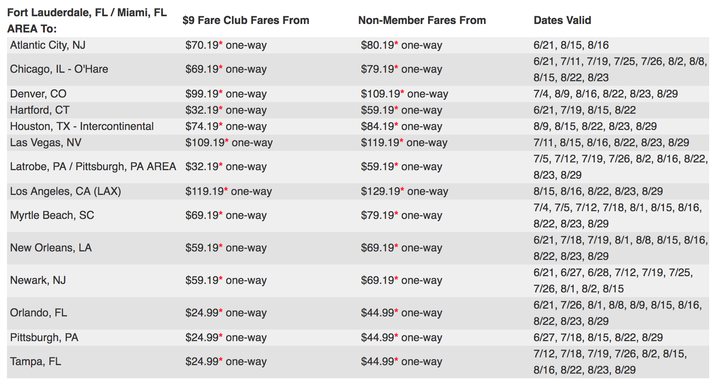Select Los Angeles, CA (LAX) destination
This screenshot has height=386, width=720.
(x=66, y=191)
